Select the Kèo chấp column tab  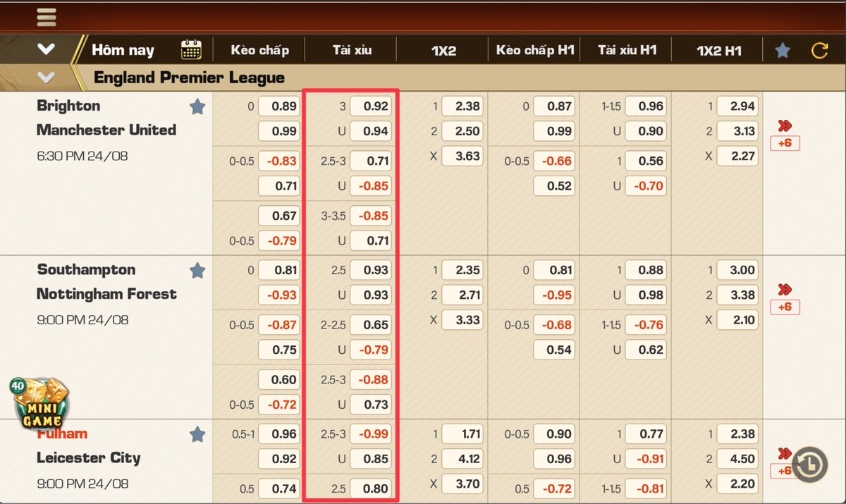[x=260, y=50]
